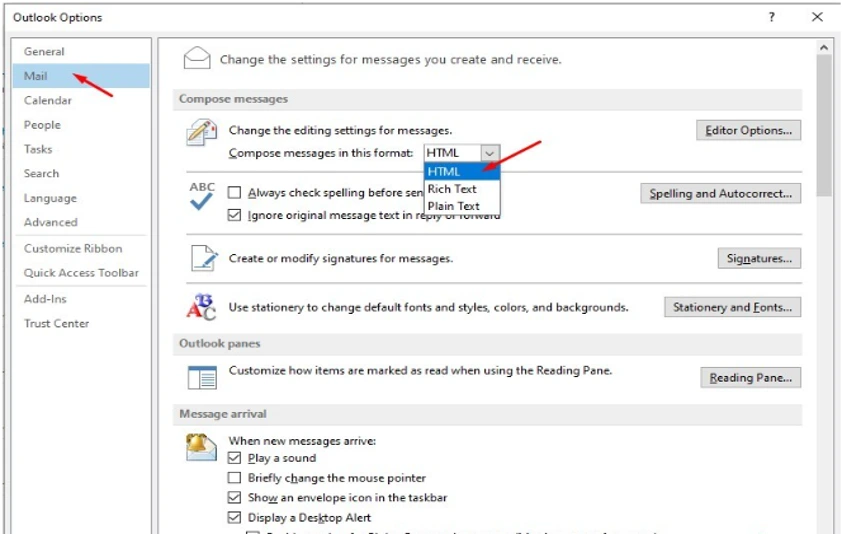Open the People options category
Screen dimensions: 842x534
click(x=81, y=125)
